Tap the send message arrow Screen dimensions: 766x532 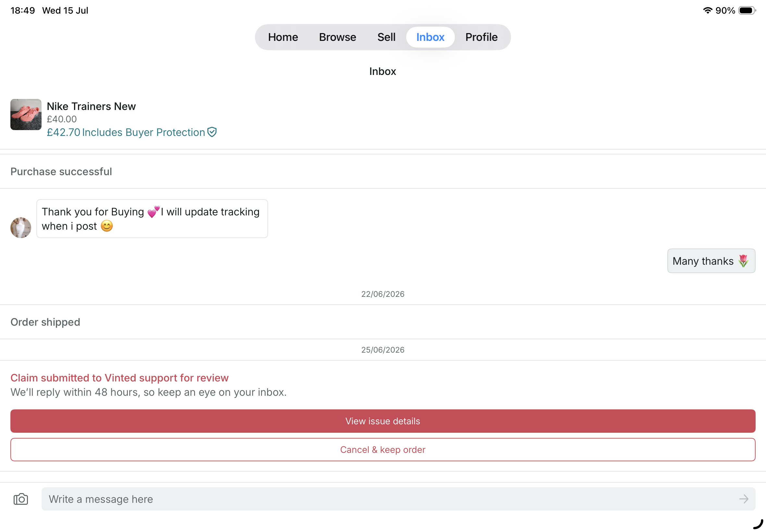[x=743, y=499]
